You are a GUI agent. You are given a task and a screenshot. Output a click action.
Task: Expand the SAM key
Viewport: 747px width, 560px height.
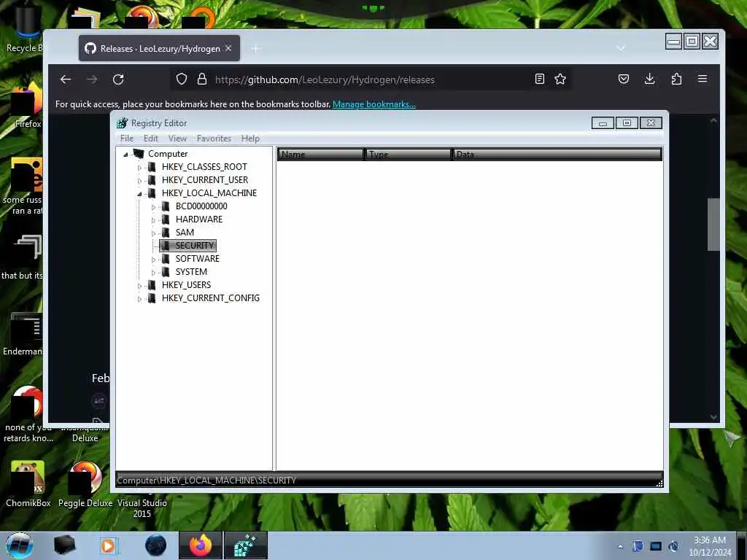[153, 233]
